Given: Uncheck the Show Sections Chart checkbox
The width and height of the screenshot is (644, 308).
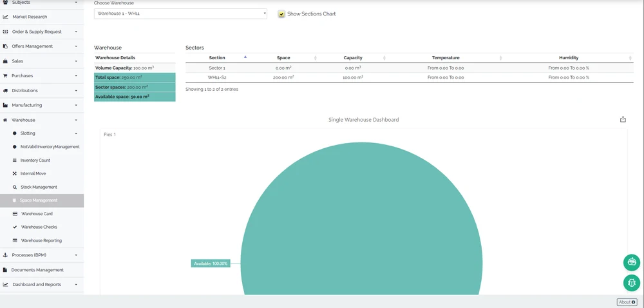Looking at the screenshot, I should 281,14.
